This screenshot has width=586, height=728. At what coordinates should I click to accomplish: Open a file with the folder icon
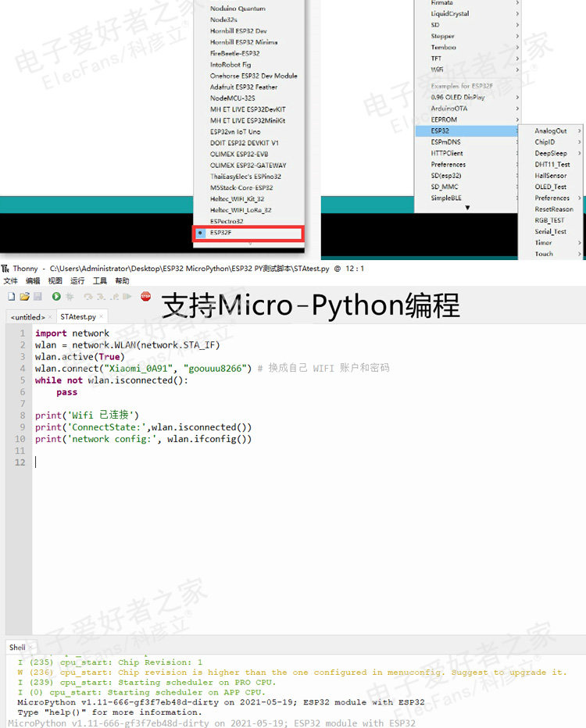click(24, 296)
